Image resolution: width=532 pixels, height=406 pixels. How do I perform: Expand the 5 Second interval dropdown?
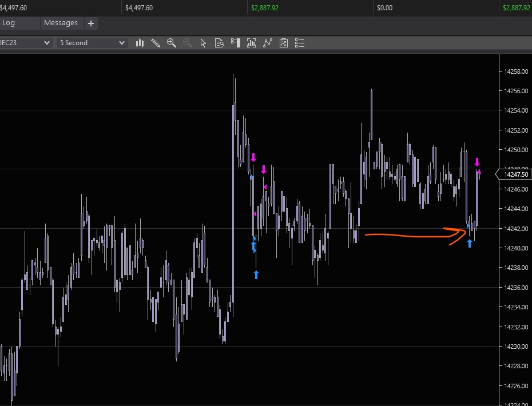92,43
